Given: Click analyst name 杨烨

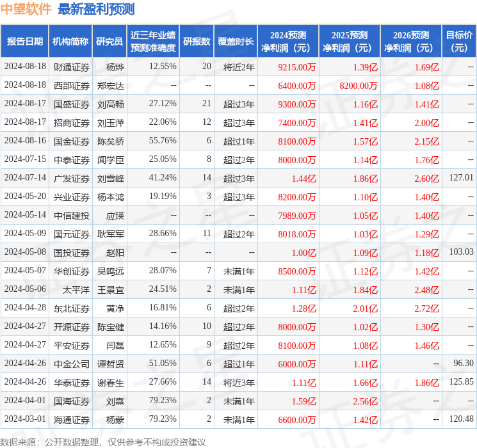Looking at the screenshot, I should [x=115, y=67].
